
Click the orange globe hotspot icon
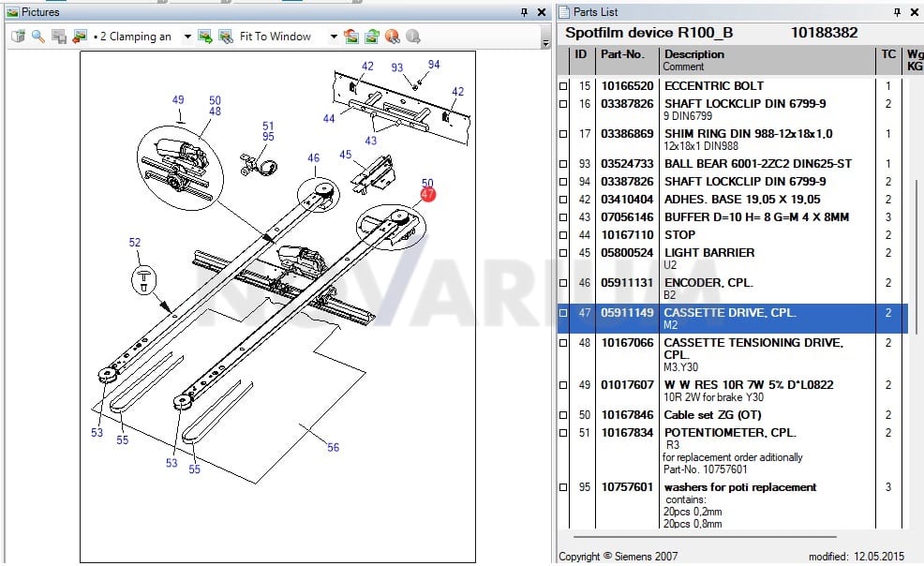pos(393,37)
